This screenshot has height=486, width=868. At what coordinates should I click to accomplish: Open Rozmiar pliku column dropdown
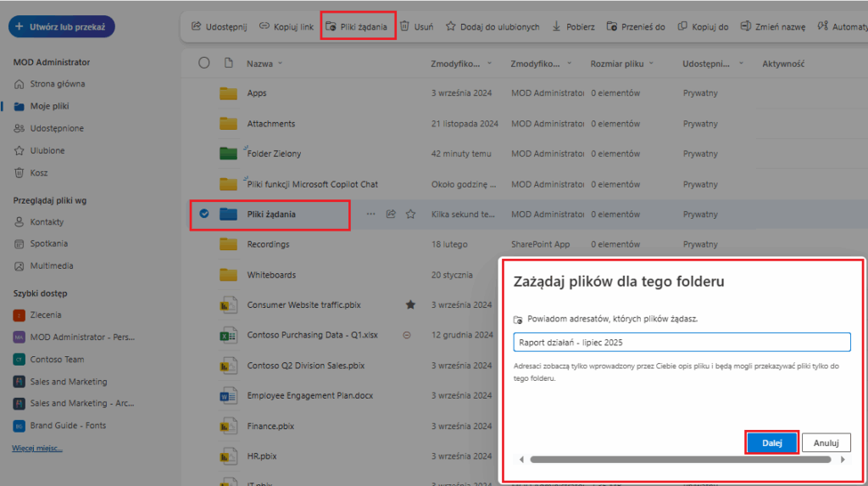tap(621, 64)
